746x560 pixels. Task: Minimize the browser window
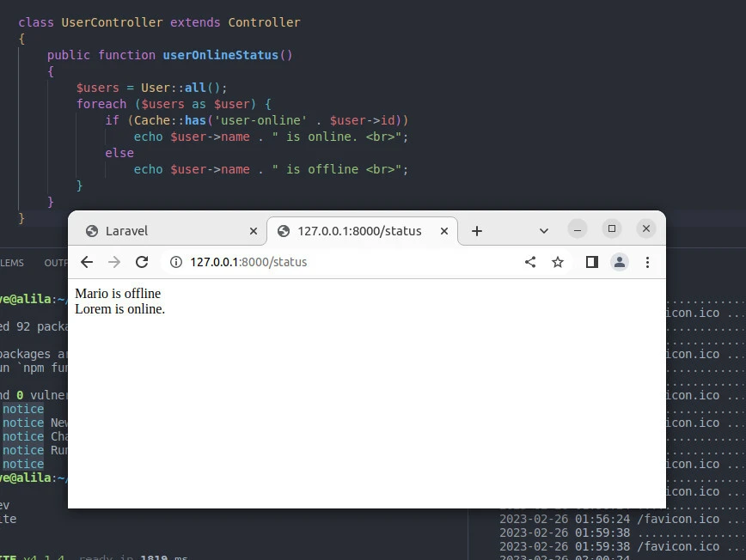coord(578,228)
